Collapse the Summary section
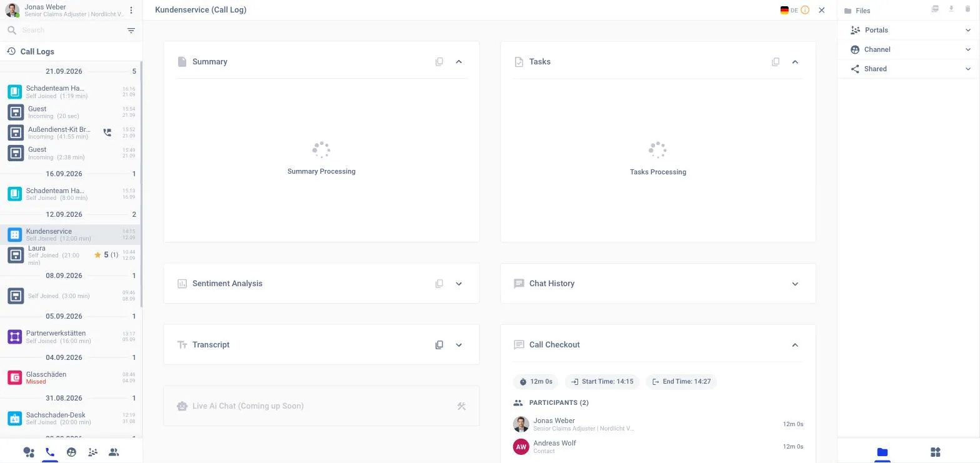 tap(459, 62)
